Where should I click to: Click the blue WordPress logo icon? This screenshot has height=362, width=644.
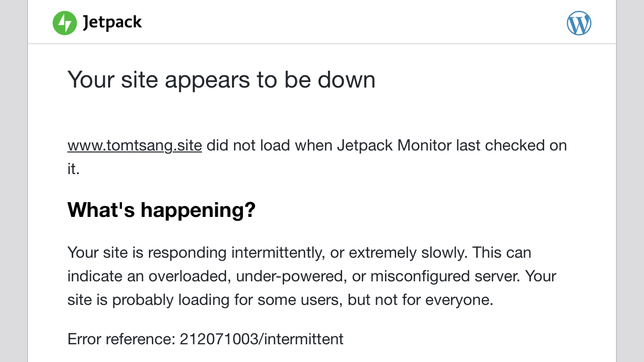click(579, 23)
